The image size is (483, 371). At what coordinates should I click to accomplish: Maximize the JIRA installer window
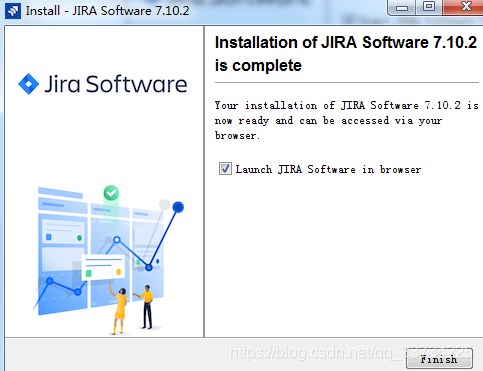pos(429,7)
